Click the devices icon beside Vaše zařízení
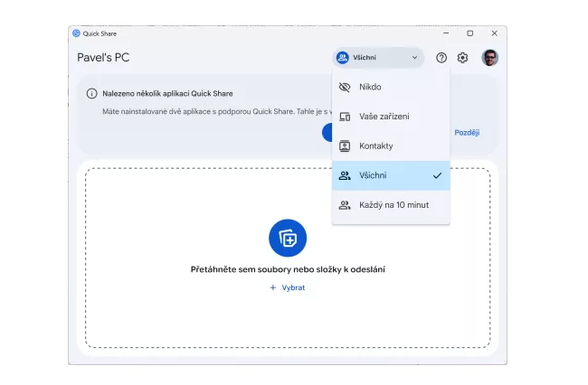Screen dimensions: 588x385 (x=345, y=117)
